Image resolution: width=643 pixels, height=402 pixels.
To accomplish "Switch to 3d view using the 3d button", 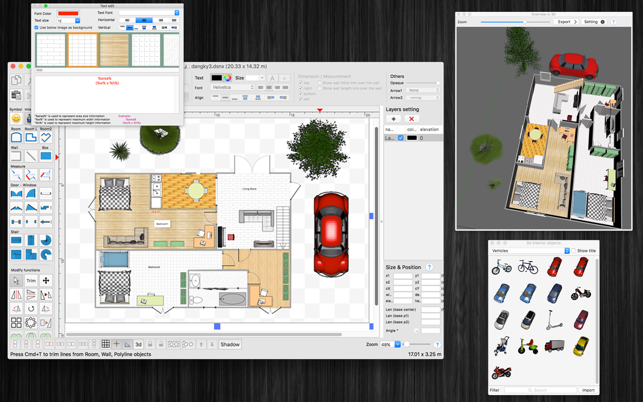I will coord(138,344).
